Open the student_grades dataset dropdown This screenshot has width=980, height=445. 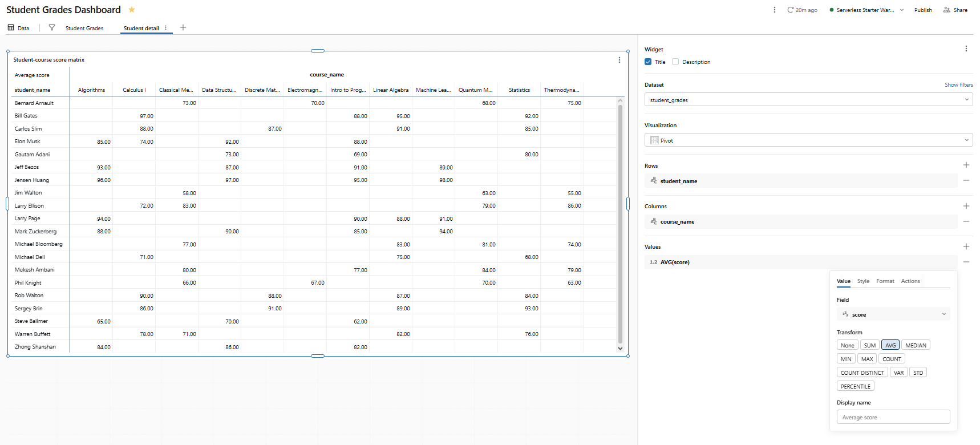[808, 100]
